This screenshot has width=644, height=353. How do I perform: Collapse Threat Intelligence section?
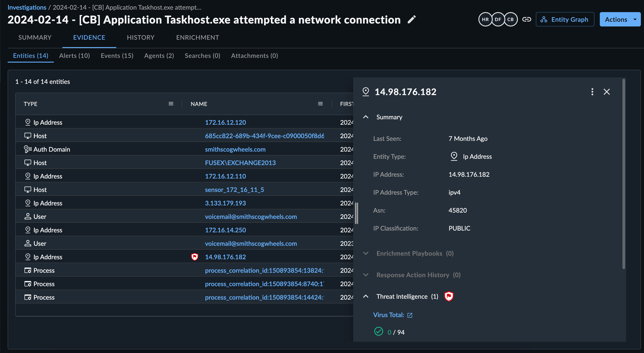[x=366, y=296]
